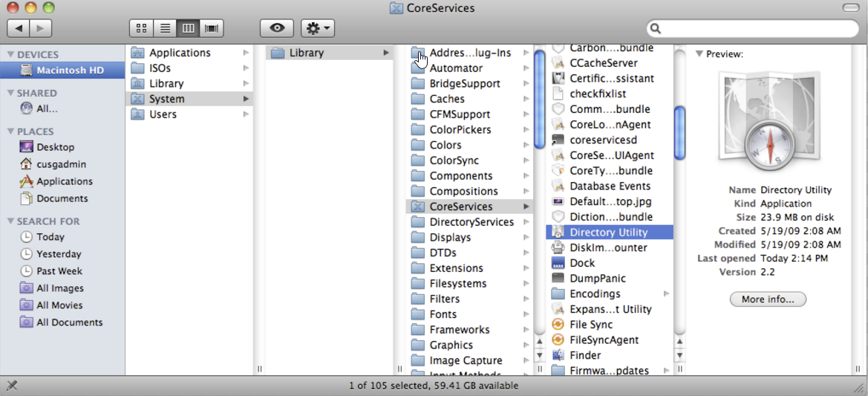Viewport: 868px width, 396px height.
Task: Open the Frameworks folder
Action: (469, 330)
